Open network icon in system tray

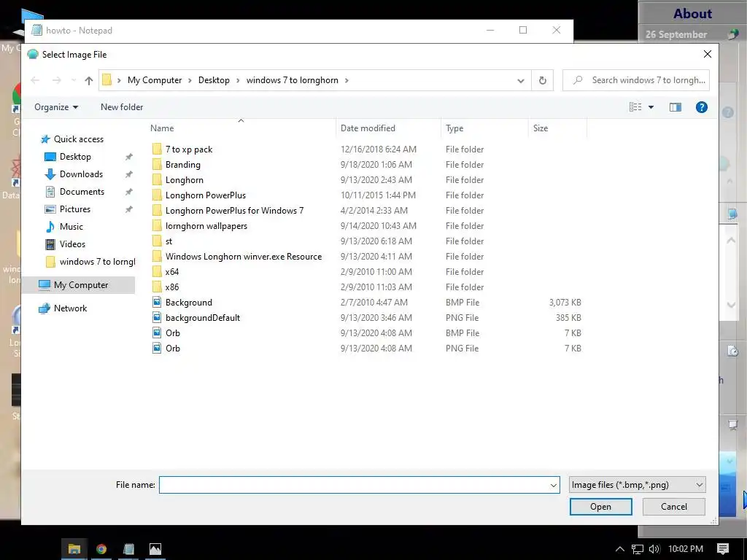[x=637, y=549]
